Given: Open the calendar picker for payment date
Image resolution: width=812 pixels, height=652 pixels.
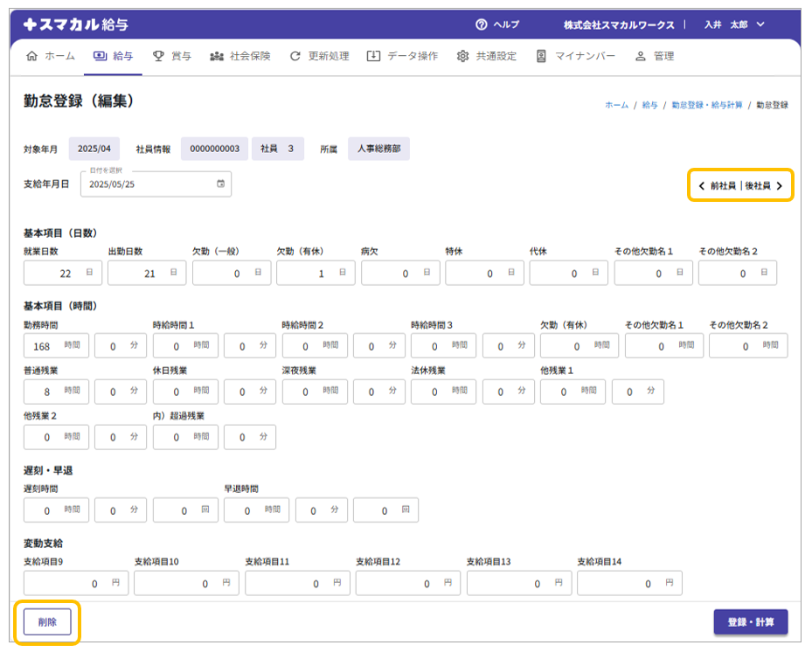Looking at the screenshot, I should [x=220, y=184].
